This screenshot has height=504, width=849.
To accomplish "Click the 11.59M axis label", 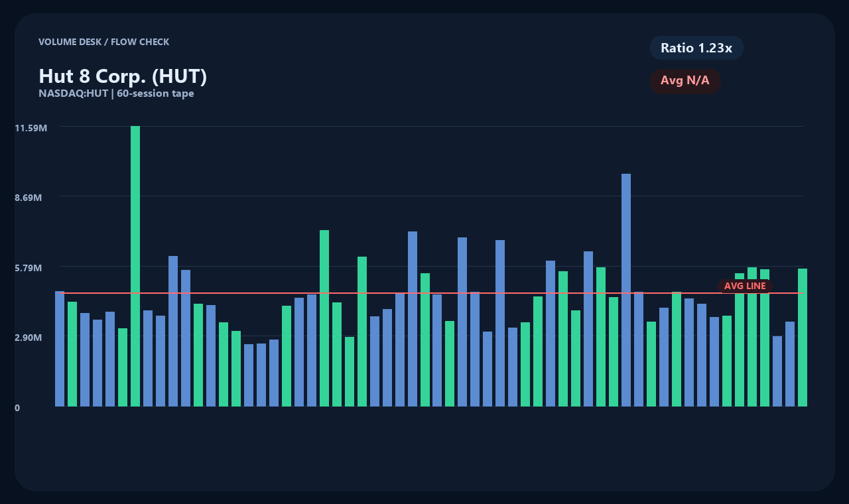I will pyautogui.click(x=31, y=127).
